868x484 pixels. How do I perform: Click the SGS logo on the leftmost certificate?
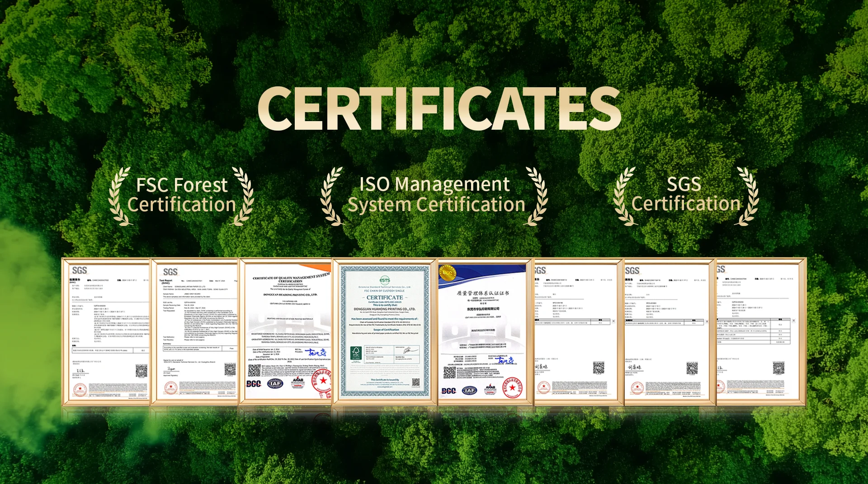click(80, 270)
